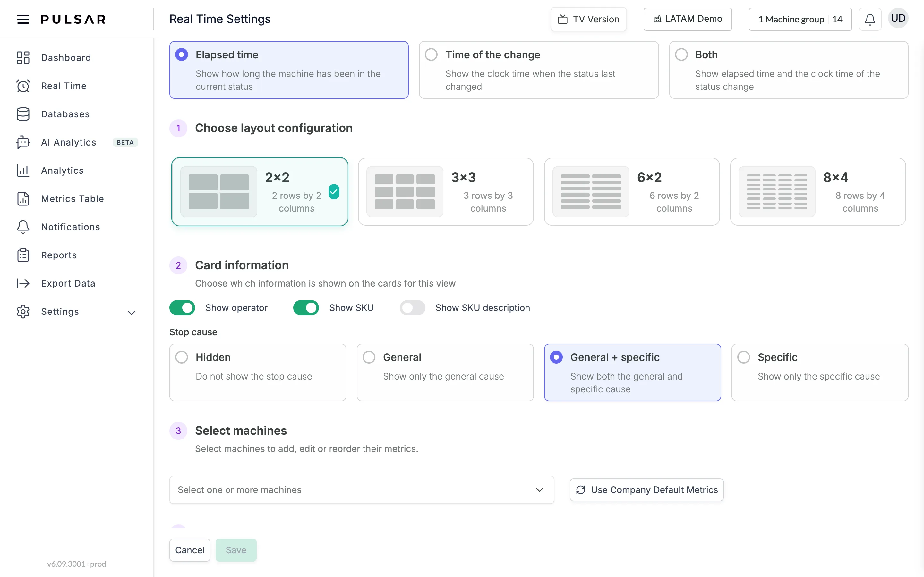Open the Real Time sidebar item
Image resolution: width=924 pixels, height=577 pixels.
point(64,86)
